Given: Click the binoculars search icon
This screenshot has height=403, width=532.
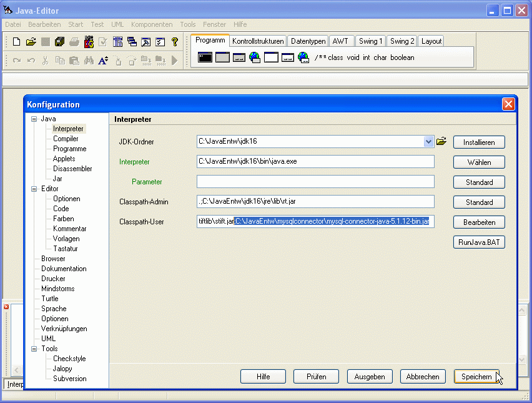Looking at the screenshot, I should point(89,61).
